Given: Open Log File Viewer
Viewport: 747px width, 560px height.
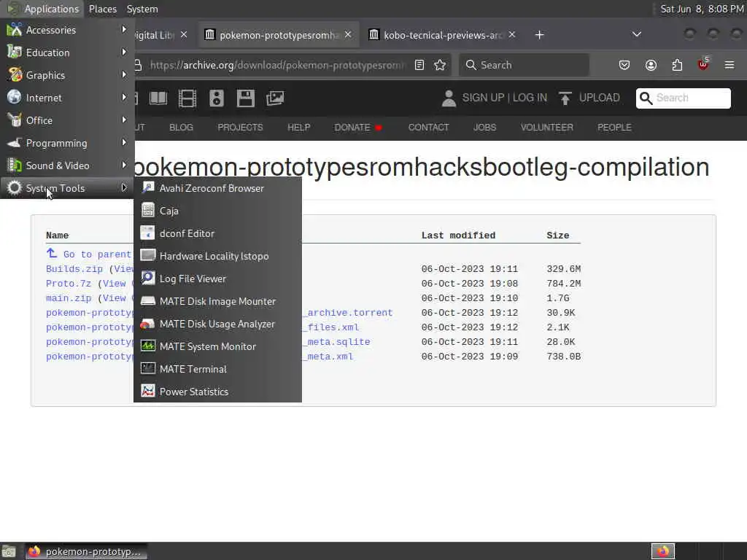Looking at the screenshot, I should pos(217,279).
